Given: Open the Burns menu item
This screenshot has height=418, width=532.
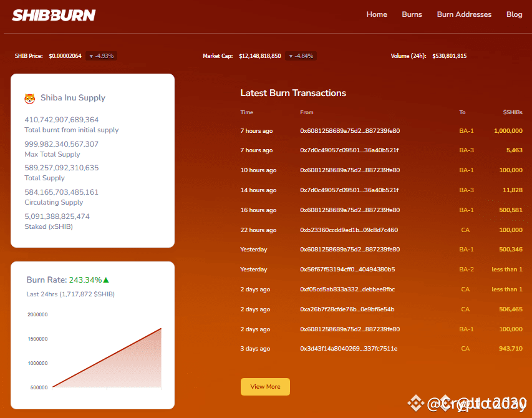Looking at the screenshot, I should 412,14.
